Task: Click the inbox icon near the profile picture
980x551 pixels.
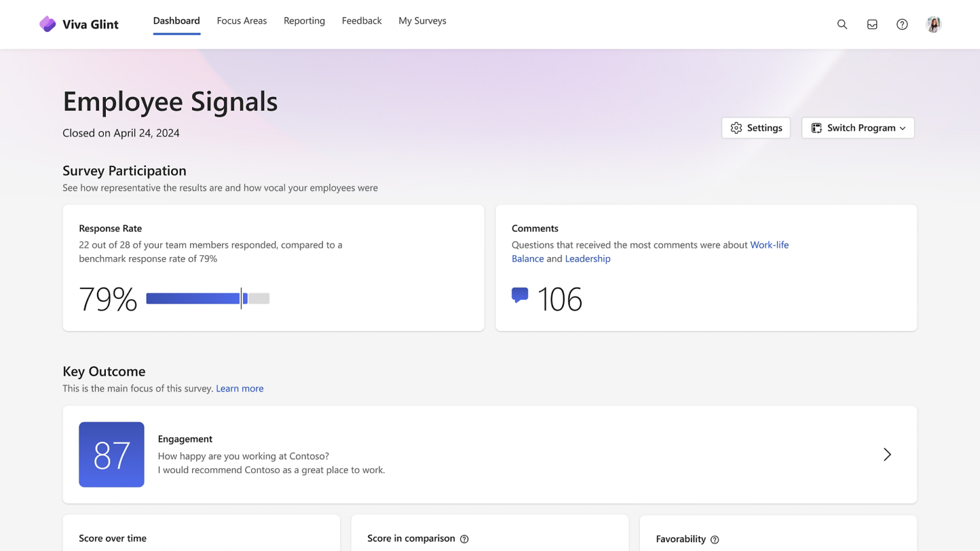Action: 872,24
